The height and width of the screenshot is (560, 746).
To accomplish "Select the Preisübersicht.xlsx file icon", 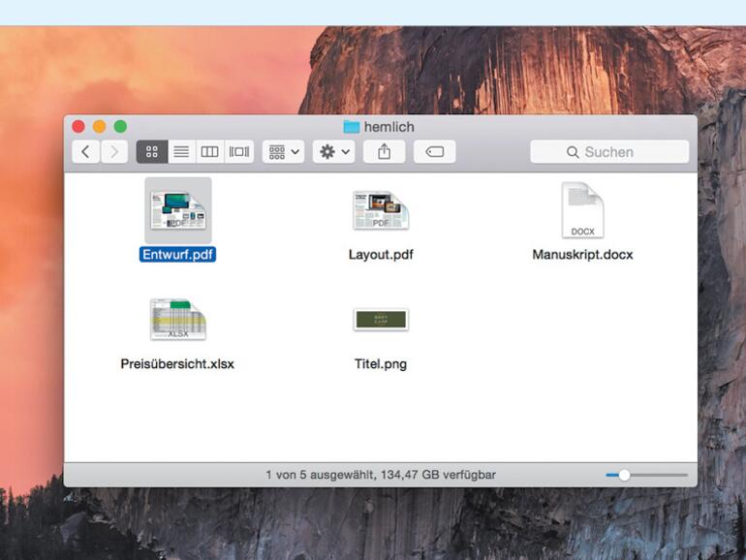I will pyautogui.click(x=178, y=320).
